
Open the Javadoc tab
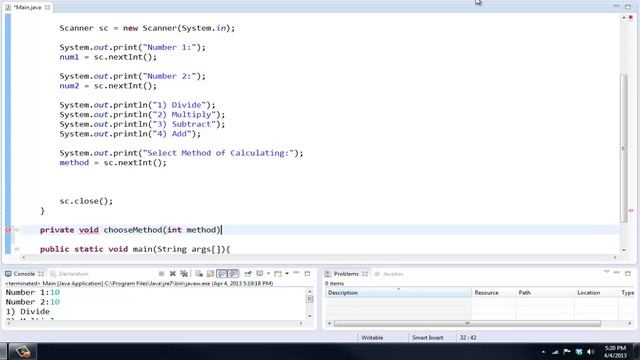coord(389,273)
